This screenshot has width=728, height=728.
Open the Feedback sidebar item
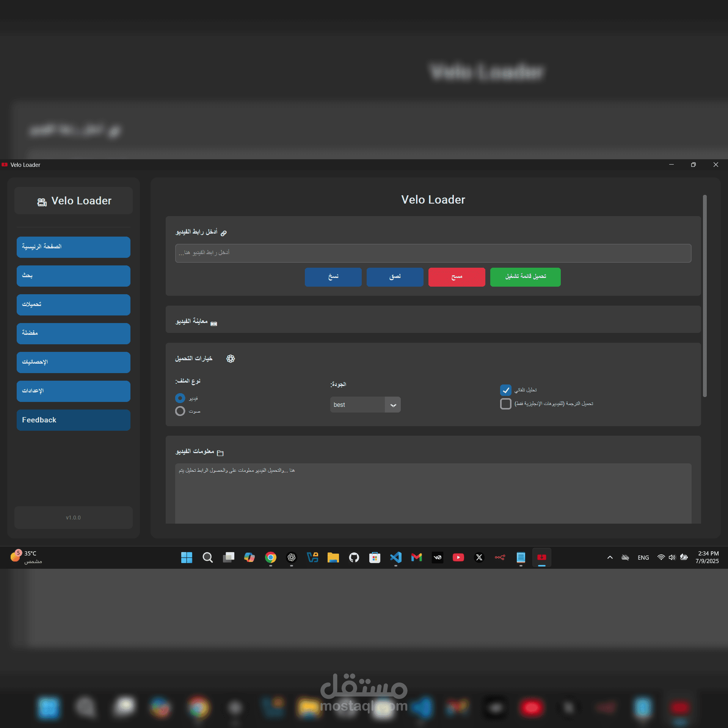pos(73,420)
